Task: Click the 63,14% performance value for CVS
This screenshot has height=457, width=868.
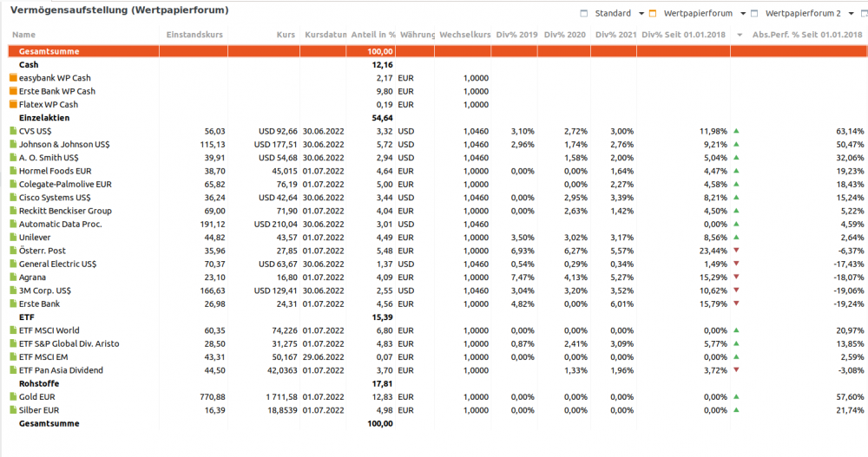Action: point(850,131)
